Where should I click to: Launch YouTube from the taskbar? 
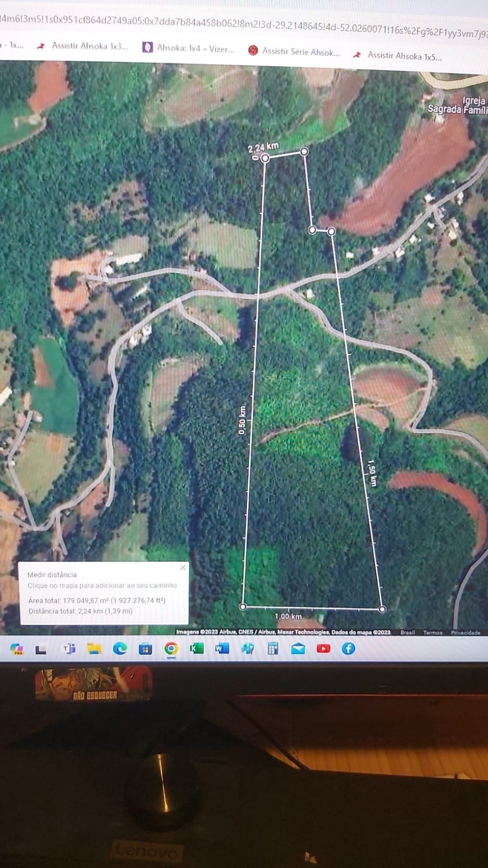[x=324, y=648]
